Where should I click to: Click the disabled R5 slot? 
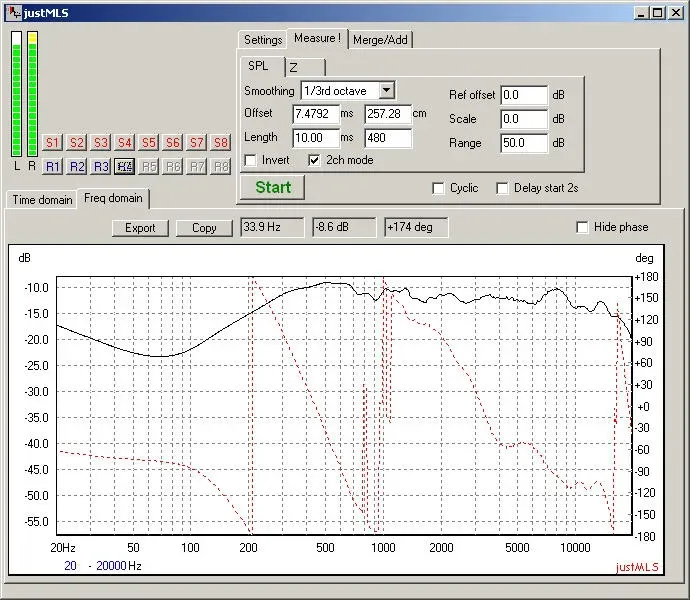click(149, 166)
